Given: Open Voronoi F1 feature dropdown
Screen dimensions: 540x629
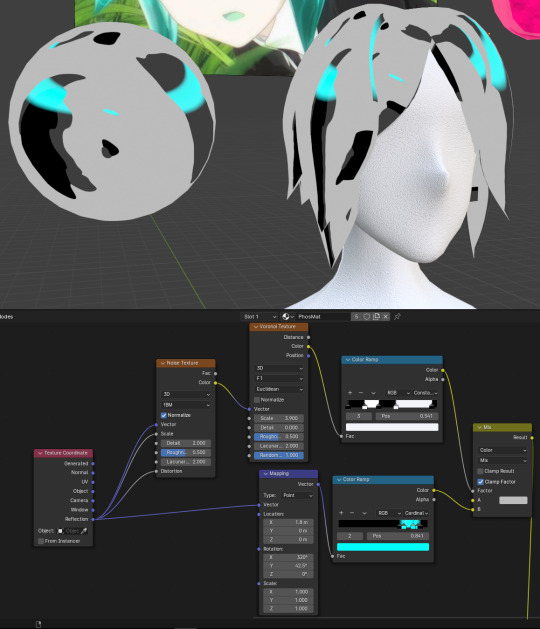Looking at the screenshot, I should coord(279,378).
